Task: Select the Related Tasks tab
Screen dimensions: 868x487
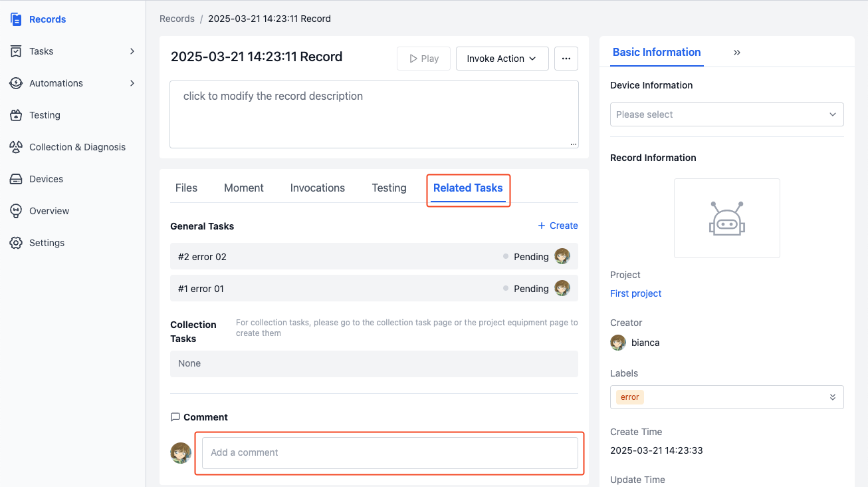Action: (x=468, y=188)
